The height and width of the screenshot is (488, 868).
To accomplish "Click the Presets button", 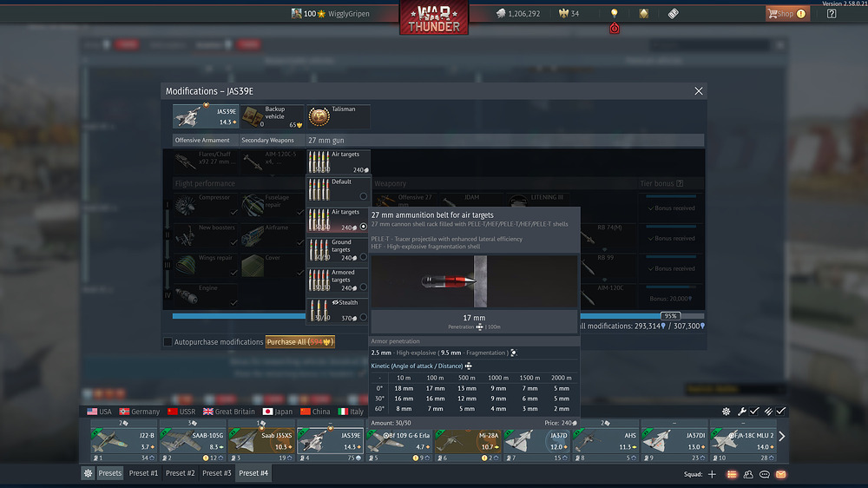I will [109, 473].
